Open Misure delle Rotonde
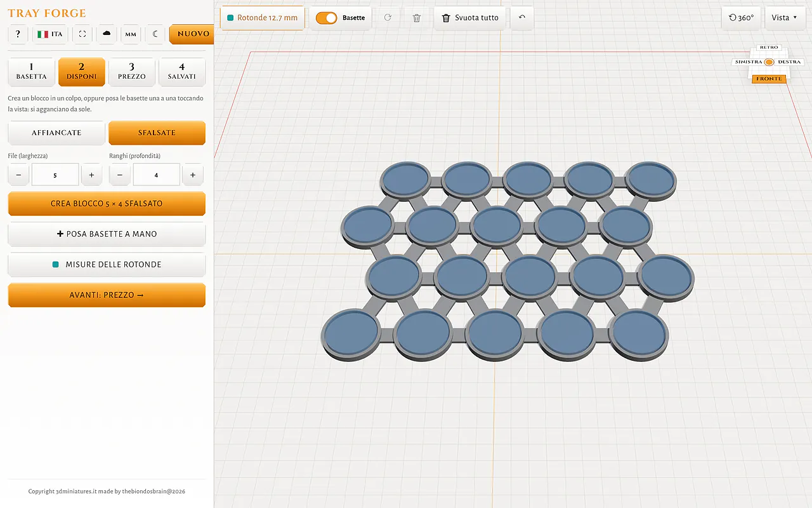812x508 pixels. (x=107, y=265)
